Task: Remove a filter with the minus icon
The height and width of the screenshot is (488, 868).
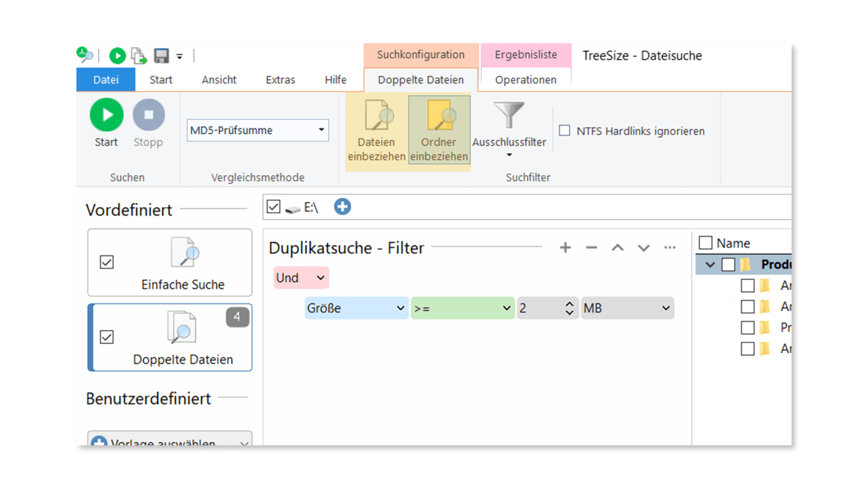Action: pyautogui.click(x=591, y=248)
